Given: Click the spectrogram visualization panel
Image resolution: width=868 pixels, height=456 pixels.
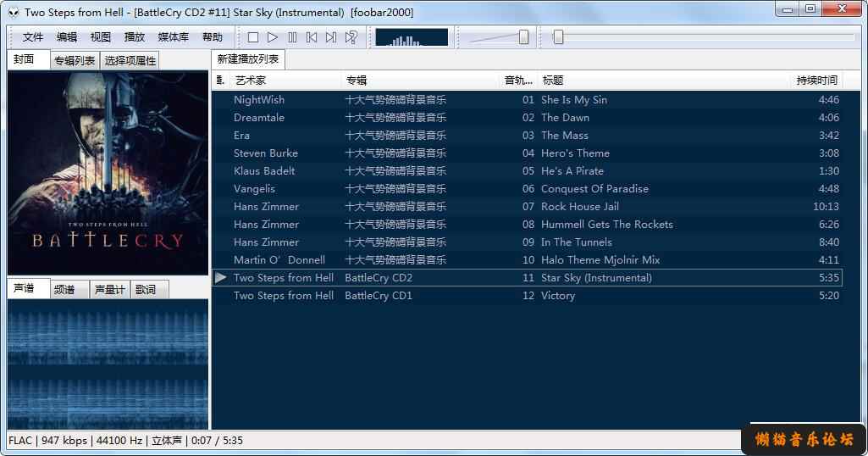Looking at the screenshot, I should tap(108, 364).
